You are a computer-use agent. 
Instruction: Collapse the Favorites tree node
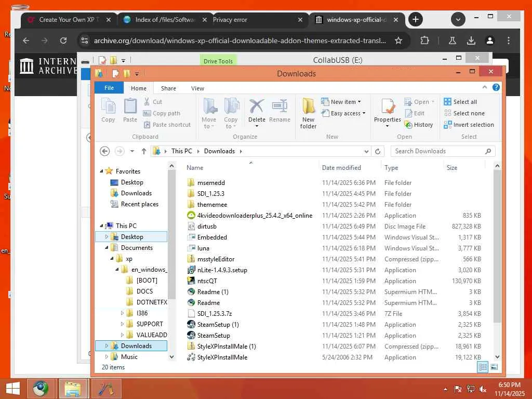pyautogui.click(x=101, y=171)
